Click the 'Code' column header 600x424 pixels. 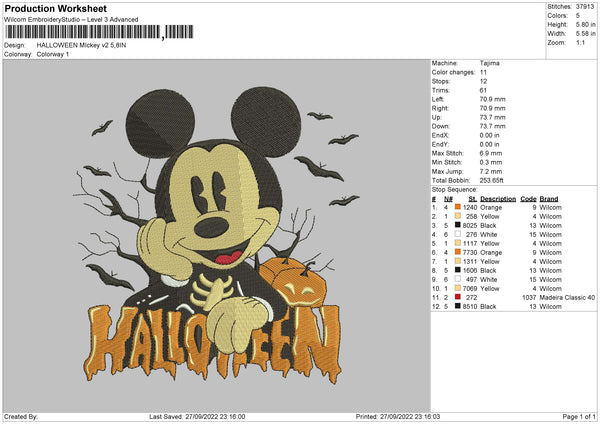pos(528,199)
